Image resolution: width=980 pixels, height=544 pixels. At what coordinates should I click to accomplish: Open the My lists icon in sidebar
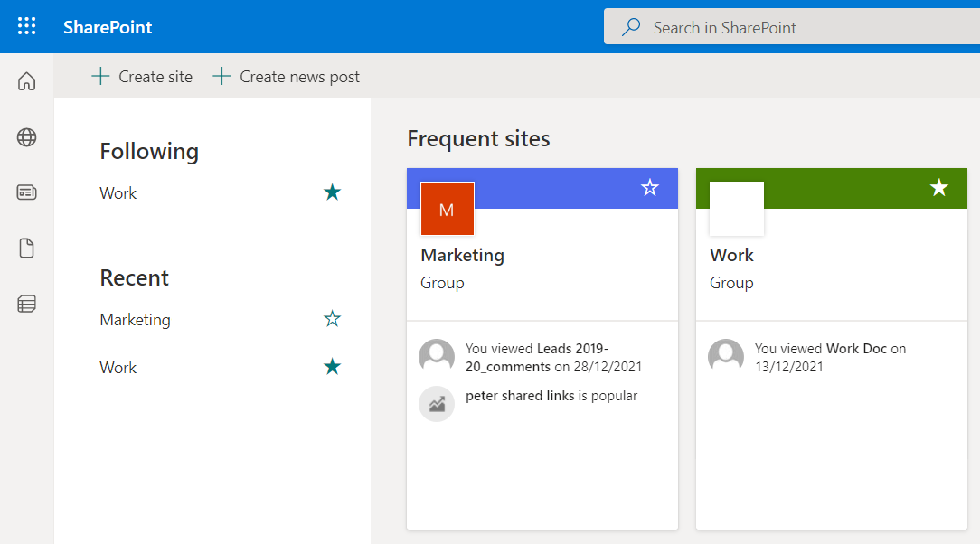pyautogui.click(x=26, y=304)
